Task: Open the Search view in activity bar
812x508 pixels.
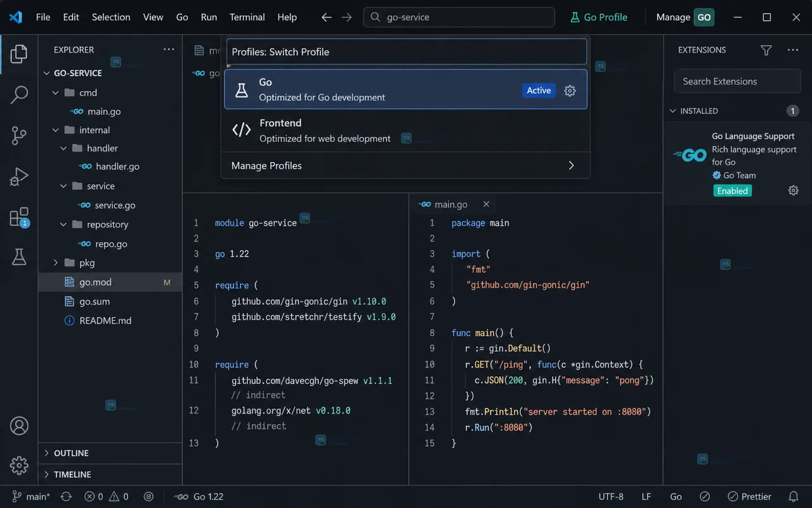Action: pos(19,94)
